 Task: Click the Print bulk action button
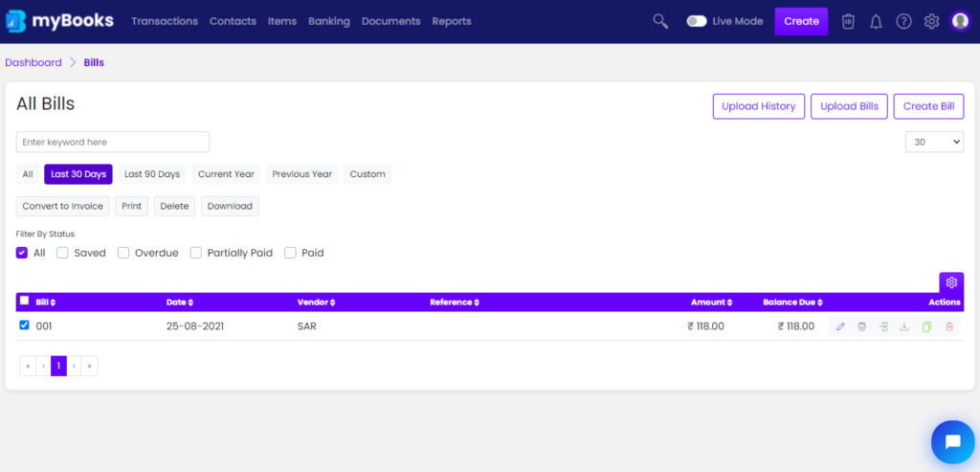131,206
